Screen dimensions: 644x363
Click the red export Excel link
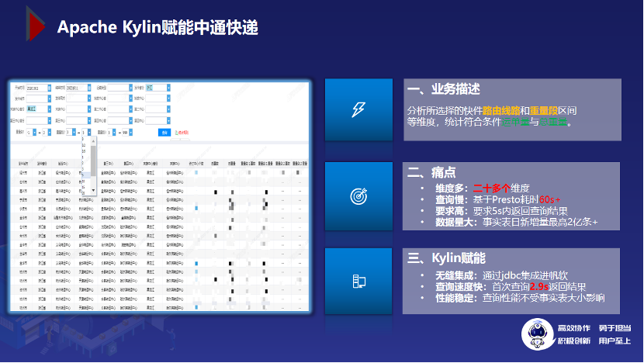click(x=183, y=133)
